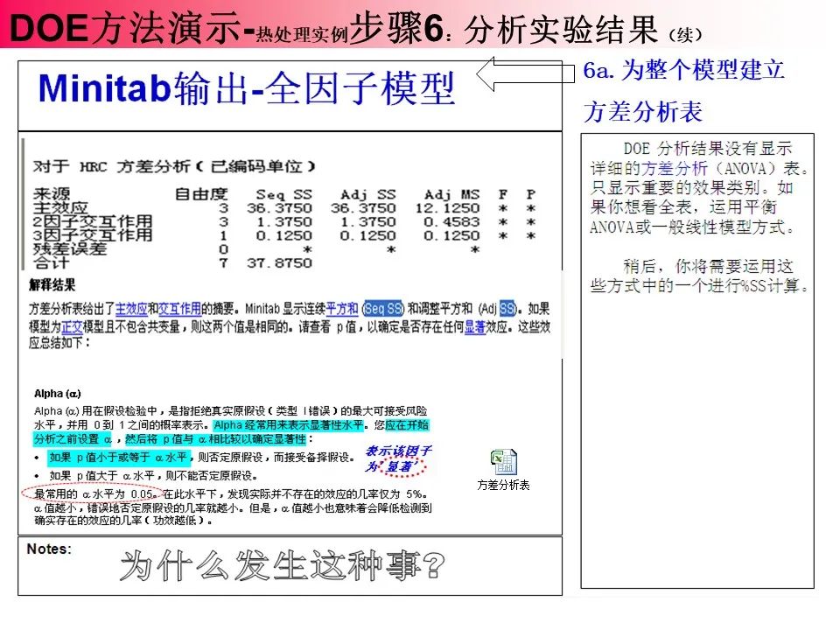Select the 为什么发生这种事? text

click(x=283, y=566)
